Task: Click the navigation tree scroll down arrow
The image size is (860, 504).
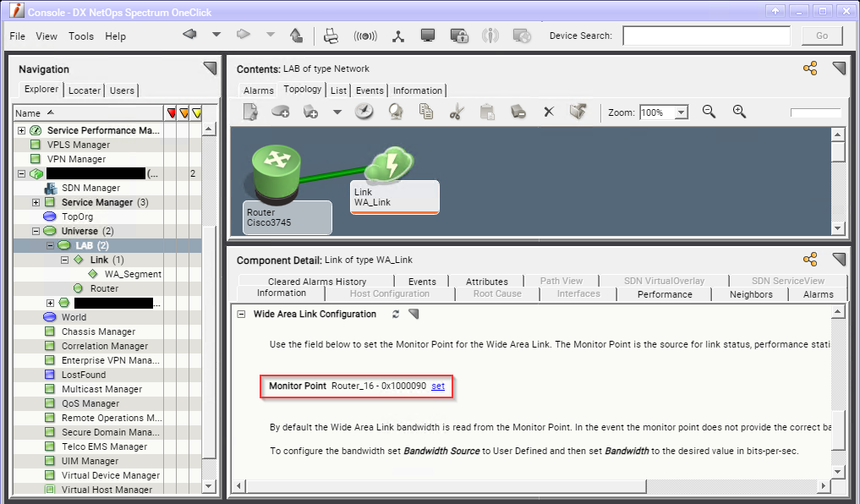Action: pyautogui.click(x=208, y=486)
